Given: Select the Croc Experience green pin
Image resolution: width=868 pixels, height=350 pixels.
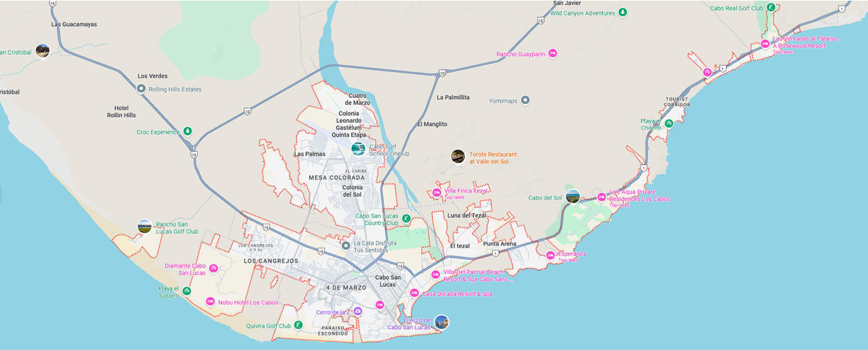Looking at the screenshot, I should point(187,131).
